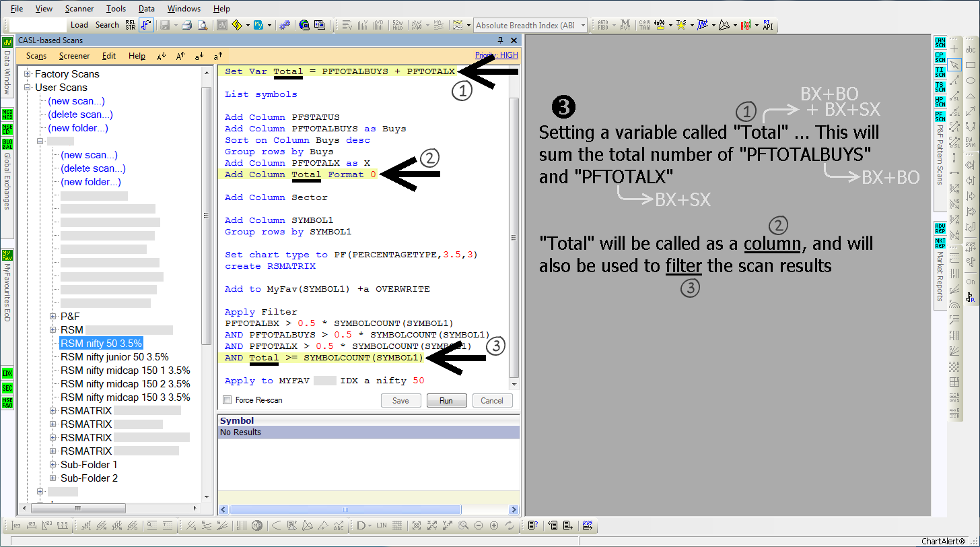
Task: Open the Screener menu in scans panel
Action: click(74, 57)
